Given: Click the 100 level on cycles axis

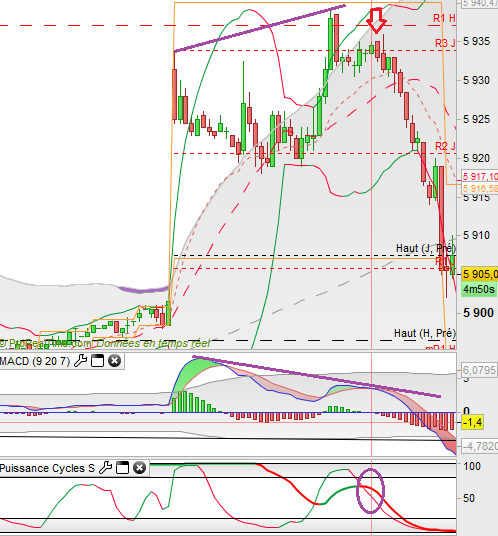Looking at the screenshot, I should 472,466.
